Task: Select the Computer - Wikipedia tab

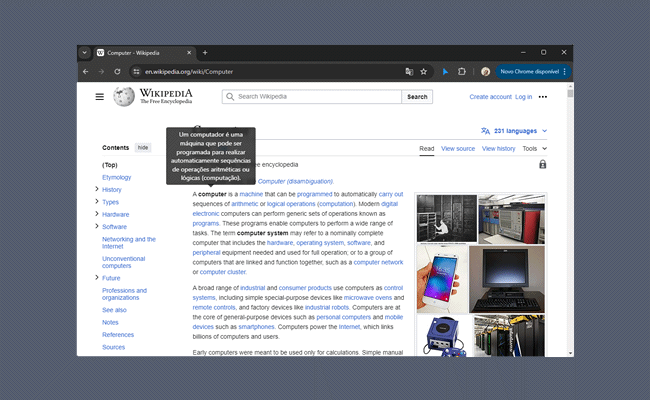Action: (x=144, y=53)
